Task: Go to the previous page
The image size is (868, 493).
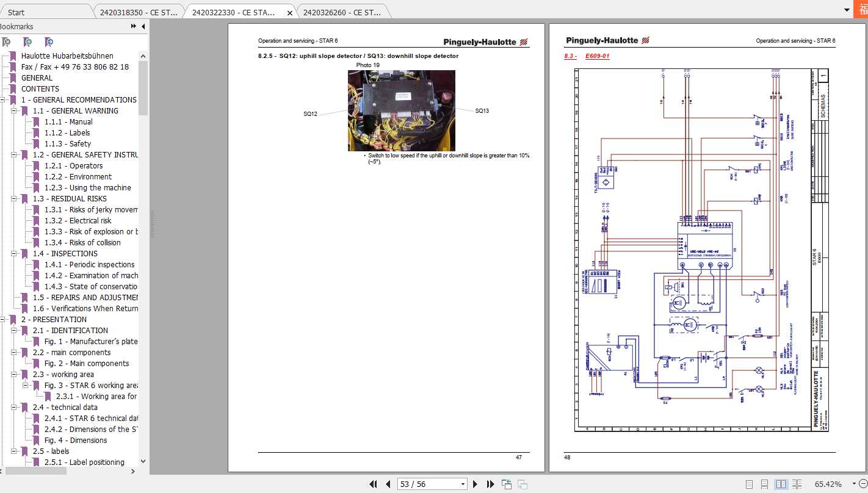Action: (x=388, y=484)
